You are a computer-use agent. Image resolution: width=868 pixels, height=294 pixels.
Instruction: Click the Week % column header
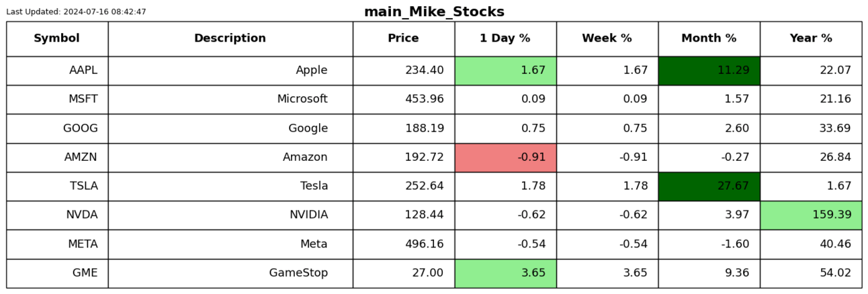tap(607, 38)
